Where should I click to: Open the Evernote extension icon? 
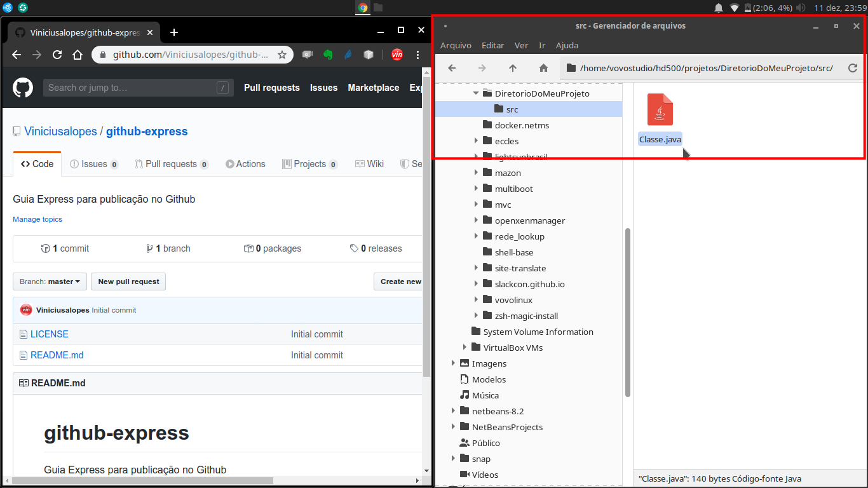pos(328,55)
